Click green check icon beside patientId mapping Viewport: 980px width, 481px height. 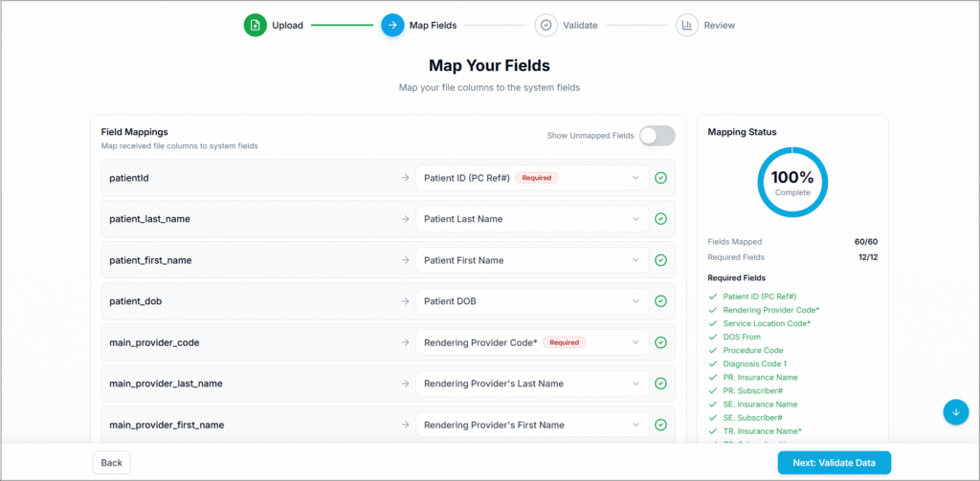[x=660, y=178]
